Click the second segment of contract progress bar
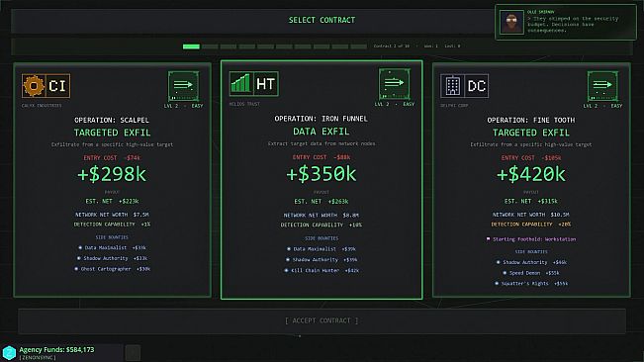644x362 pixels. [x=210, y=46]
